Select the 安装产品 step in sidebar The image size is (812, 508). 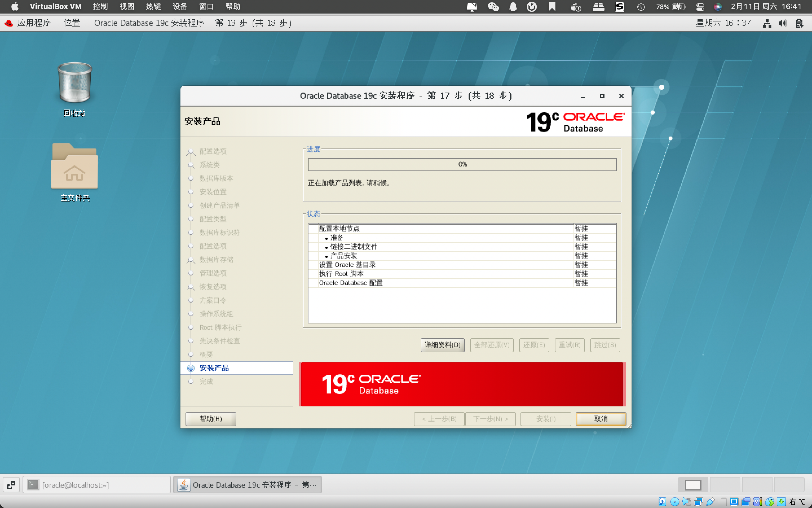pyautogui.click(x=214, y=368)
